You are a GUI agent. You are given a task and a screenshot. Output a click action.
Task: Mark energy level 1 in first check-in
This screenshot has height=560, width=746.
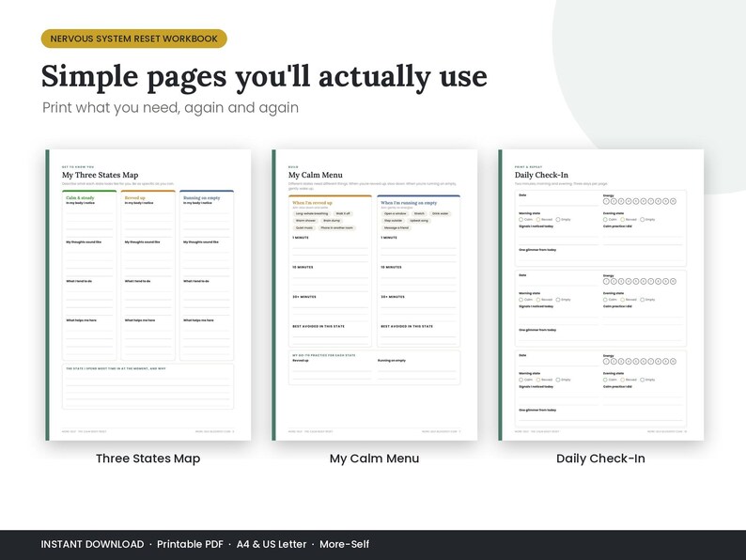[x=606, y=201]
